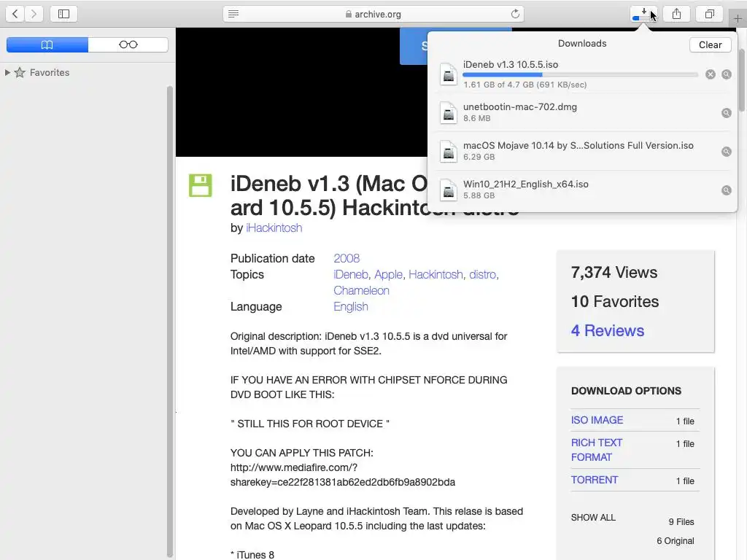747x560 pixels.
Task: Select the '6 Original' count
Action: [x=675, y=540]
